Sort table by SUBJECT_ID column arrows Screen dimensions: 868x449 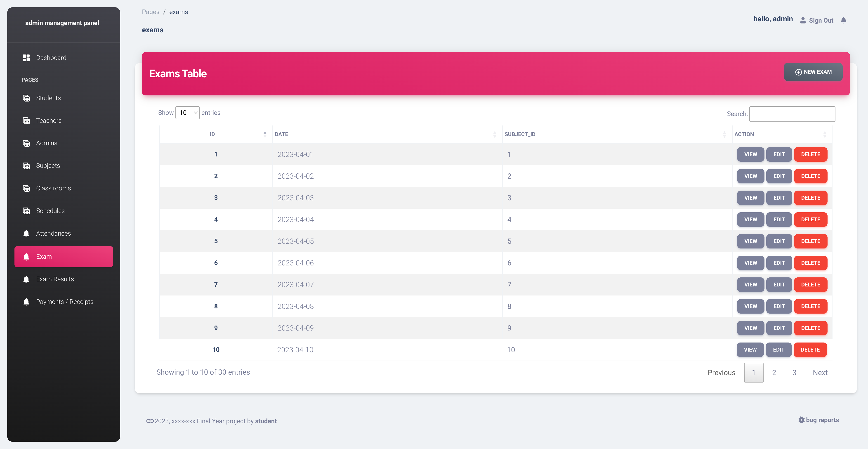coord(724,134)
